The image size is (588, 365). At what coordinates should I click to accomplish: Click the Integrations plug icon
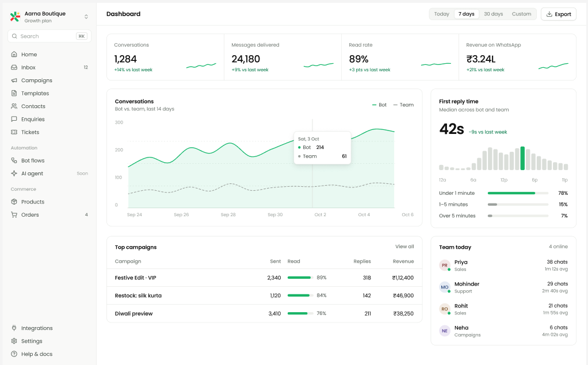pyautogui.click(x=14, y=328)
